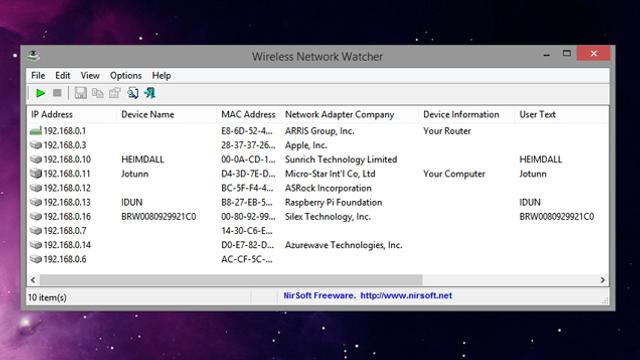Click device icon beside 192.168.0.6
The height and width of the screenshot is (360, 640).
coord(36,260)
